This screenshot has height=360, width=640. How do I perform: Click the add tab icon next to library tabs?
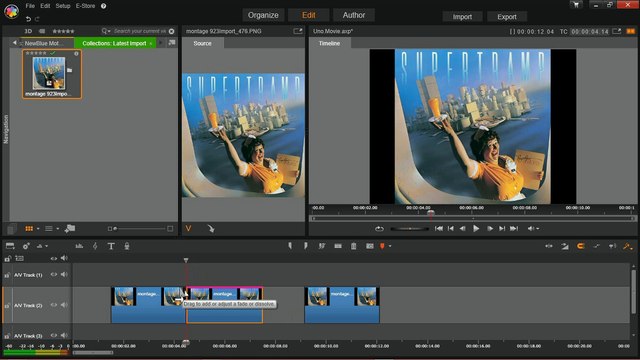pos(172,43)
